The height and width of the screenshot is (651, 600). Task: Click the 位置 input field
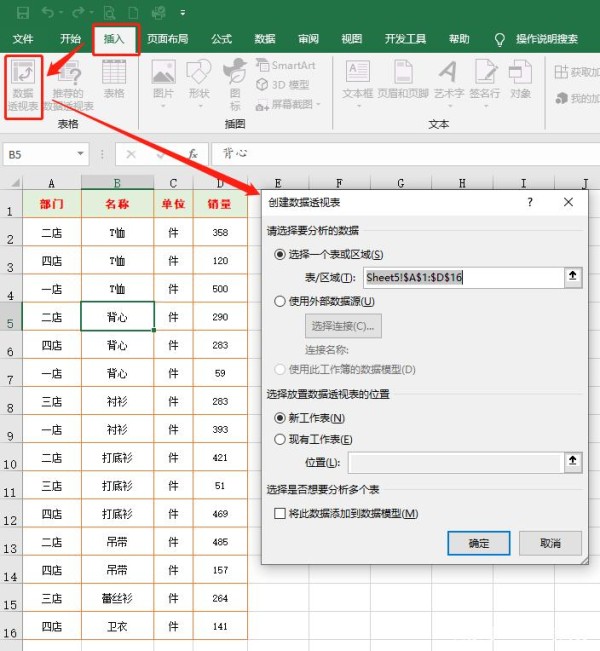coord(456,463)
